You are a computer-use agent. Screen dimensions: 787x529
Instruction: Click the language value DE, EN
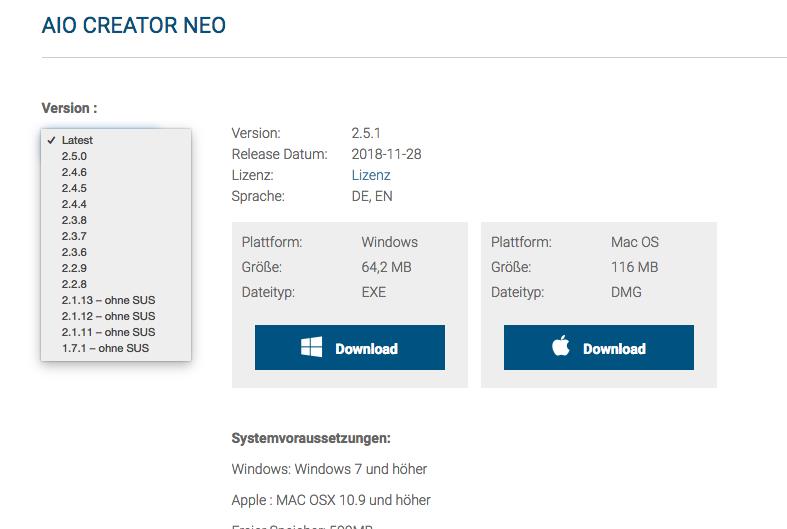point(372,196)
